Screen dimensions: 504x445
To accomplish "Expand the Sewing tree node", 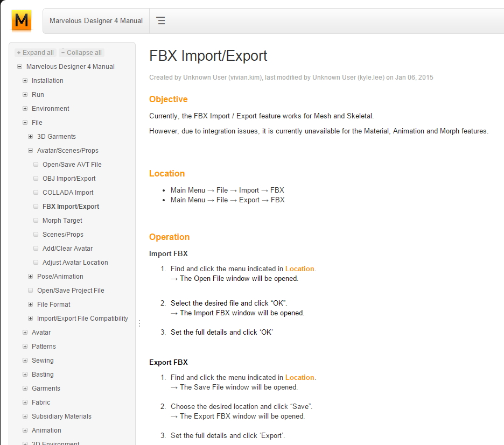I will [x=25, y=360].
